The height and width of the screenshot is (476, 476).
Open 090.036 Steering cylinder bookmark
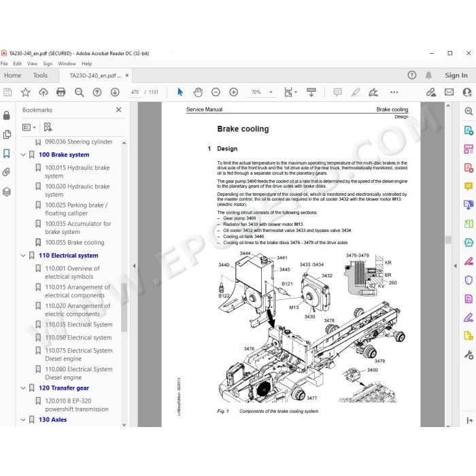point(79,141)
